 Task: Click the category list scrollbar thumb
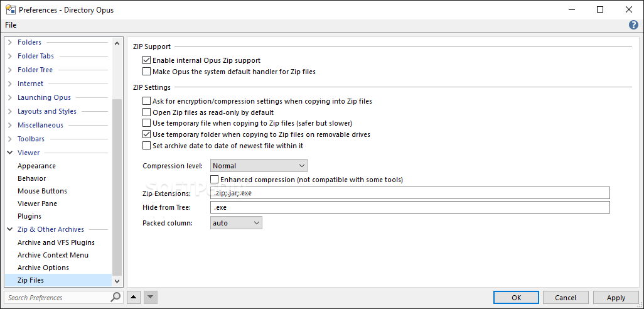tap(117, 187)
